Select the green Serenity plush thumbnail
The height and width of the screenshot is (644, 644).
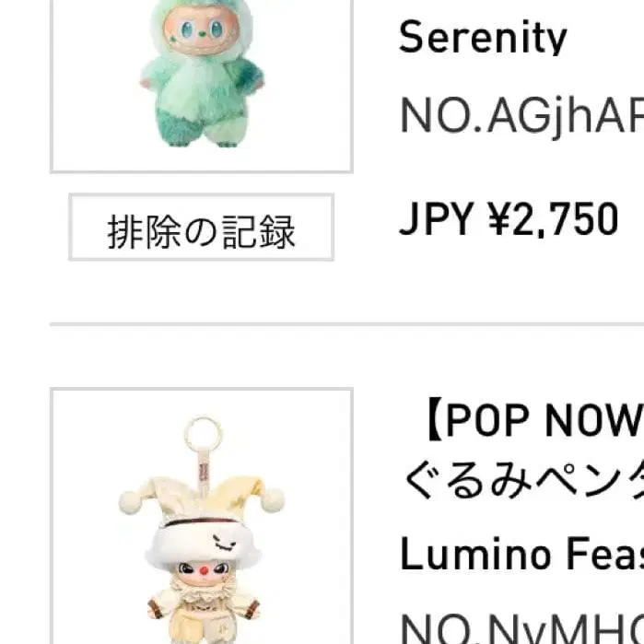[201, 86]
